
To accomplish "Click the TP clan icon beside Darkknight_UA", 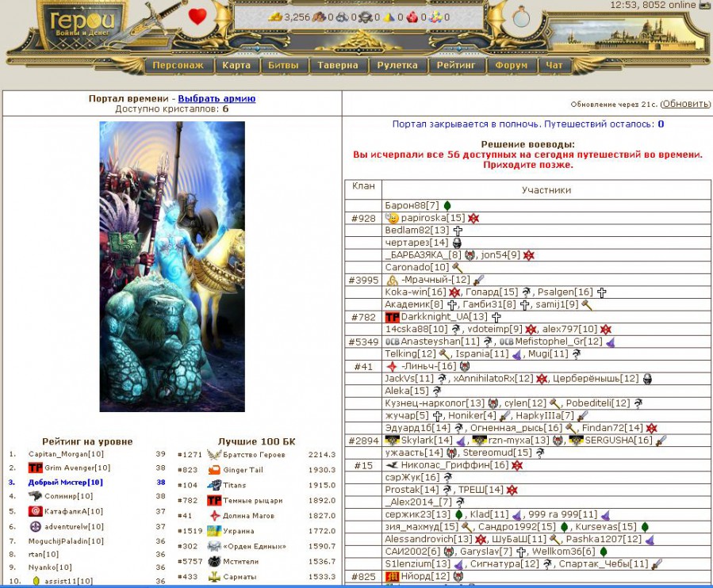I will pyautogui.click(x=392, y=317).
